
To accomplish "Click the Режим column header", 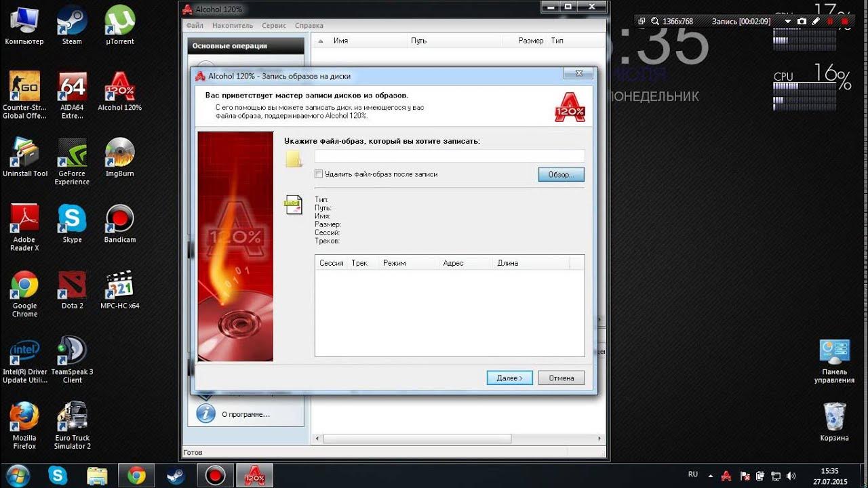I will pos(408,263).
